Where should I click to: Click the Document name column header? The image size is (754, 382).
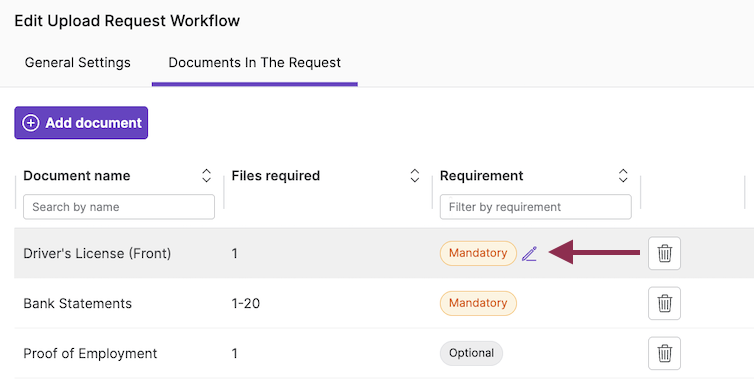(76, 176)
